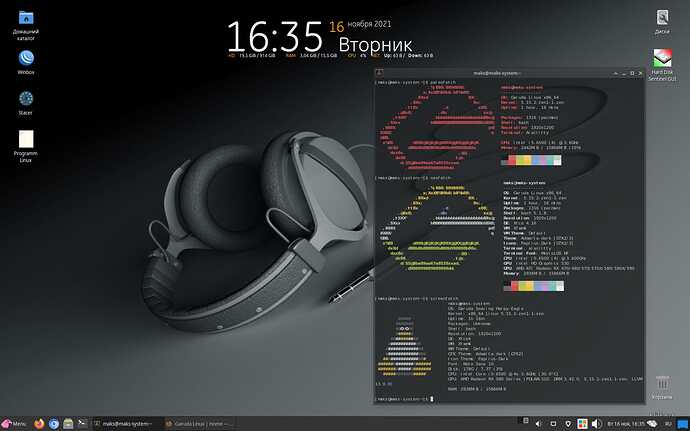The height and width of the screenshot is (431, 690).
Task: Click the shield tray icon
Action: click(568, 424)
